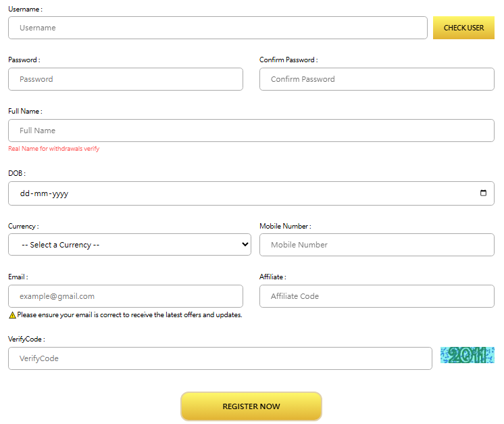Select the yyyy year segment in DOB
This screenshot has height=424, width=504.
pyautogui.click(x=59, y=193)
